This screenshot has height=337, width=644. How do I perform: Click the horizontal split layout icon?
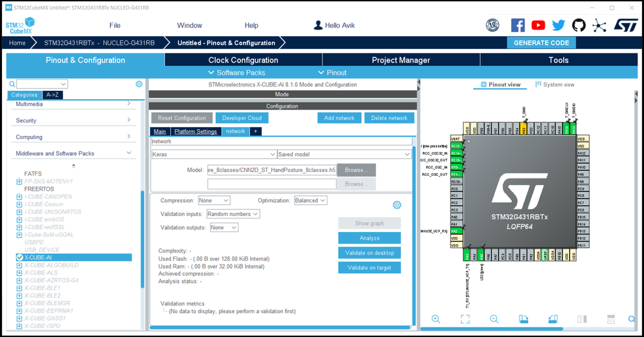tap(610, 319)
